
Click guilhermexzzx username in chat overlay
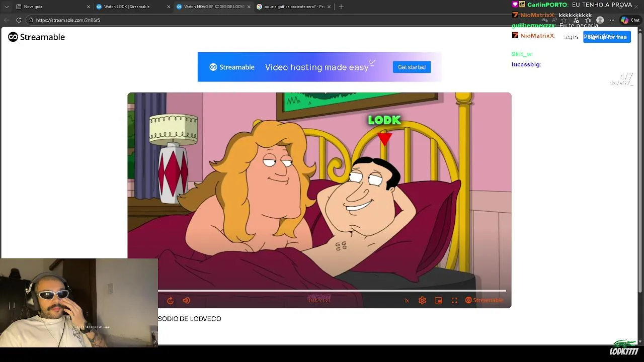(x=533, y=25)
